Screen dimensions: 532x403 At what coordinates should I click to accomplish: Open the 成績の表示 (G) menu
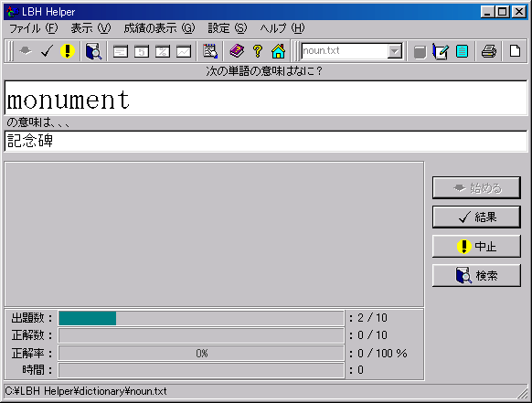pyautogui.click(x=159, y=28)
